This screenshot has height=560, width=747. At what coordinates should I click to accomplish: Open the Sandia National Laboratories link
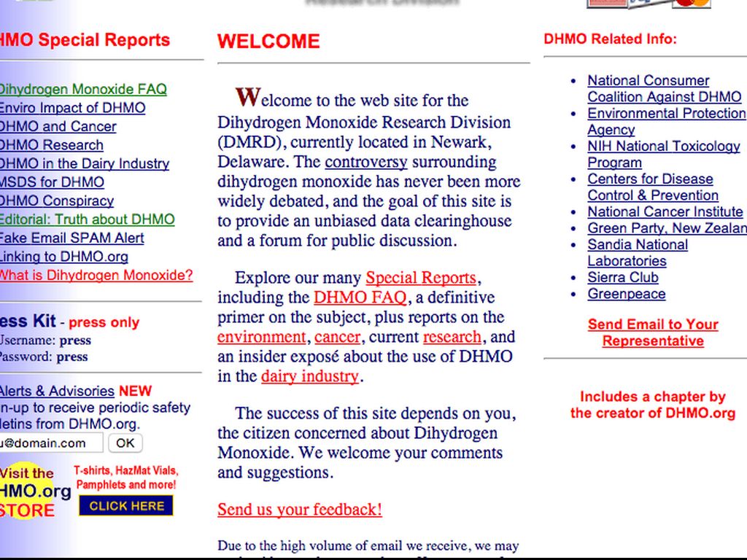(638, 253)
